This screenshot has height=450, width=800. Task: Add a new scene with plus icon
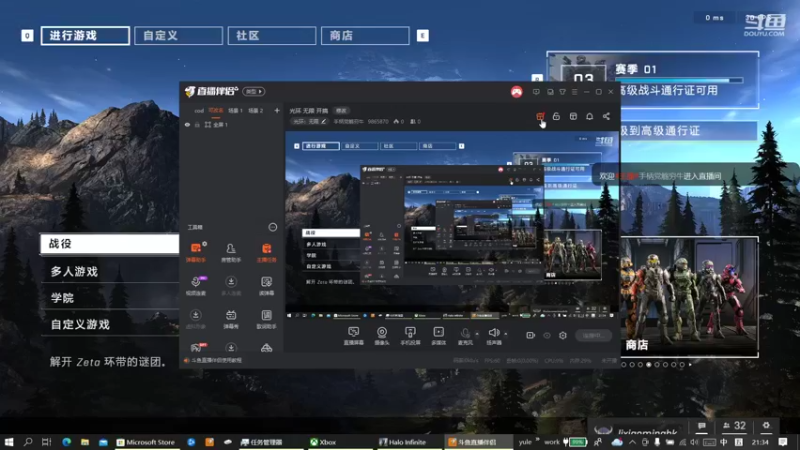pos(277,110)
